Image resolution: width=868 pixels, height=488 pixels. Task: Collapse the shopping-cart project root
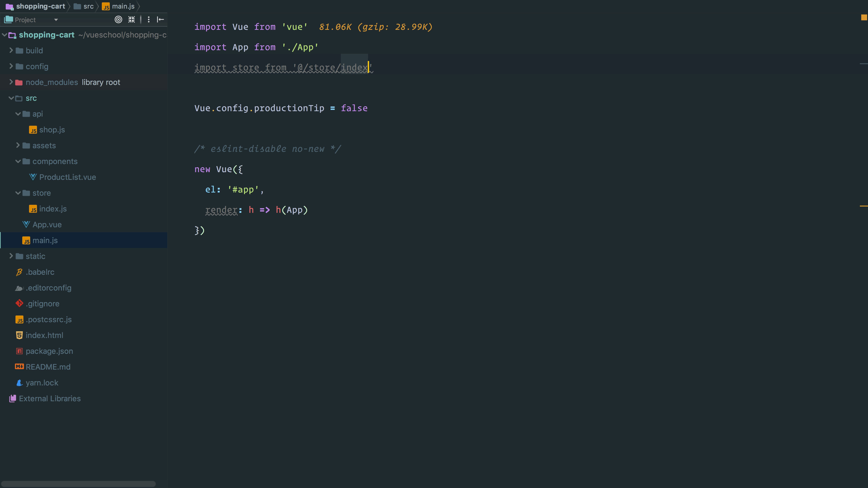click(x=4, y=35)
